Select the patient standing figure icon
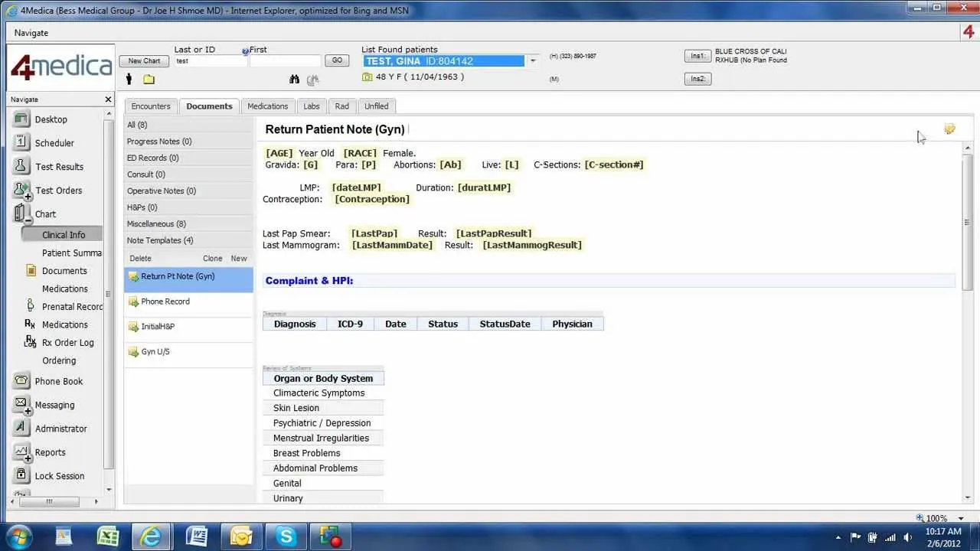Screen dimensions: 980x551 (x=130, y=79)
